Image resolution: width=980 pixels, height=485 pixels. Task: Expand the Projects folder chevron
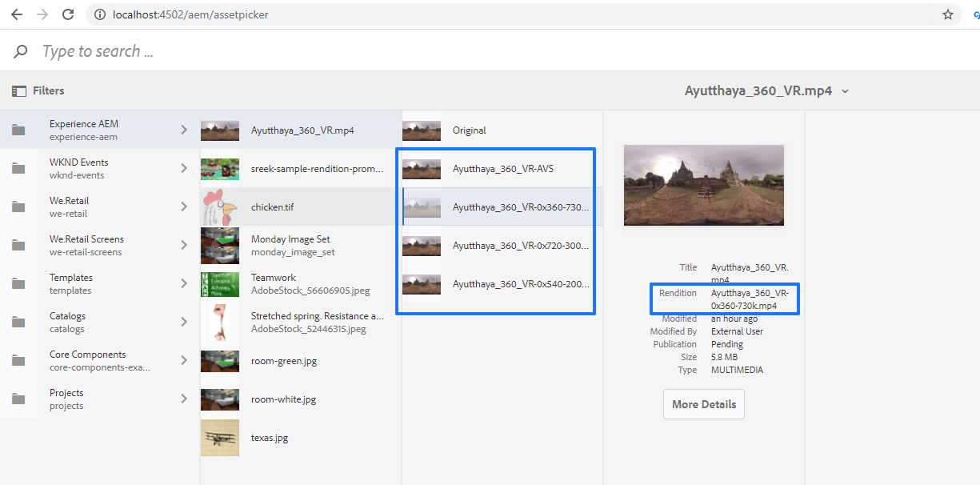tap(184, 399)
